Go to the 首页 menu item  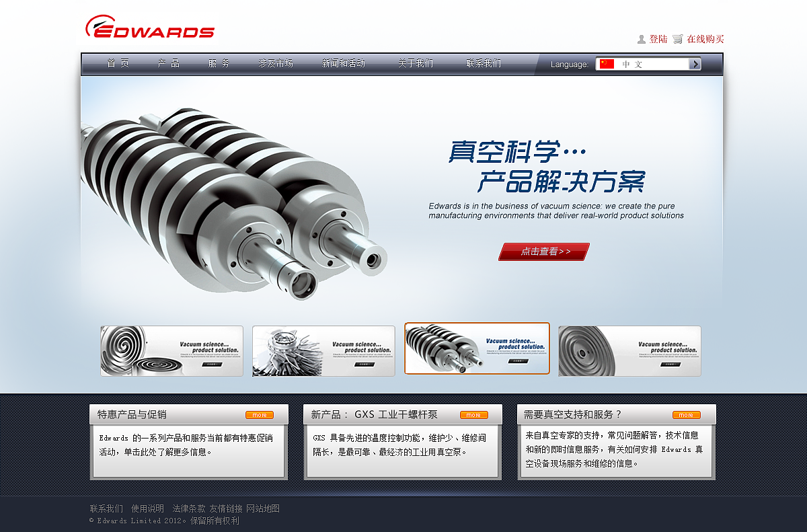[x=118, y=64]
